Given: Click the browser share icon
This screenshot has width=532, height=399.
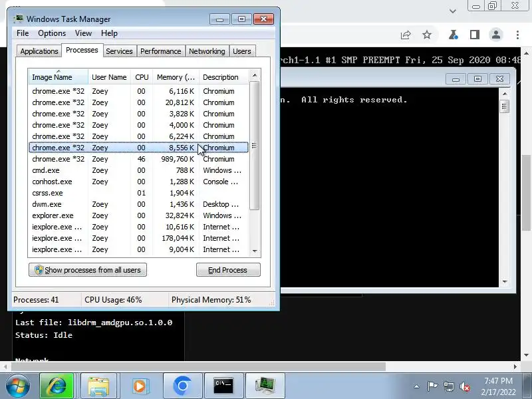Looking at the screenshot, I should click(x=406, y=35).
